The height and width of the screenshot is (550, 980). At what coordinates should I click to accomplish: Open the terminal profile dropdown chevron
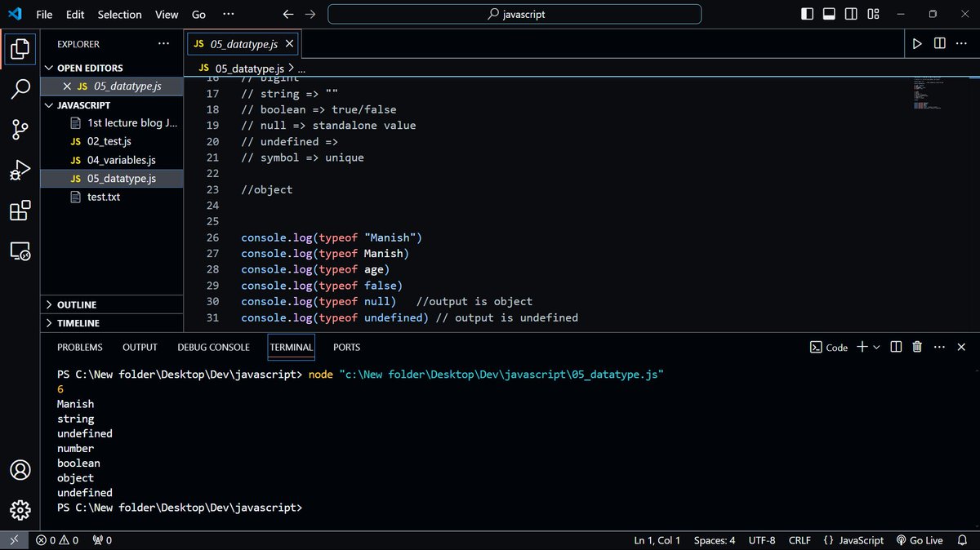pyautogui.click(x=876, y=347)
